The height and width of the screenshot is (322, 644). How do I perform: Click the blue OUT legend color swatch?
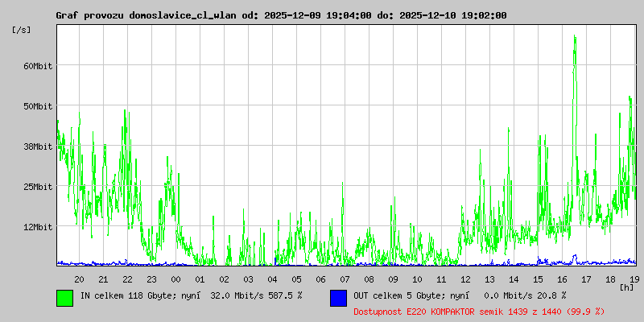tap(338, 298)
